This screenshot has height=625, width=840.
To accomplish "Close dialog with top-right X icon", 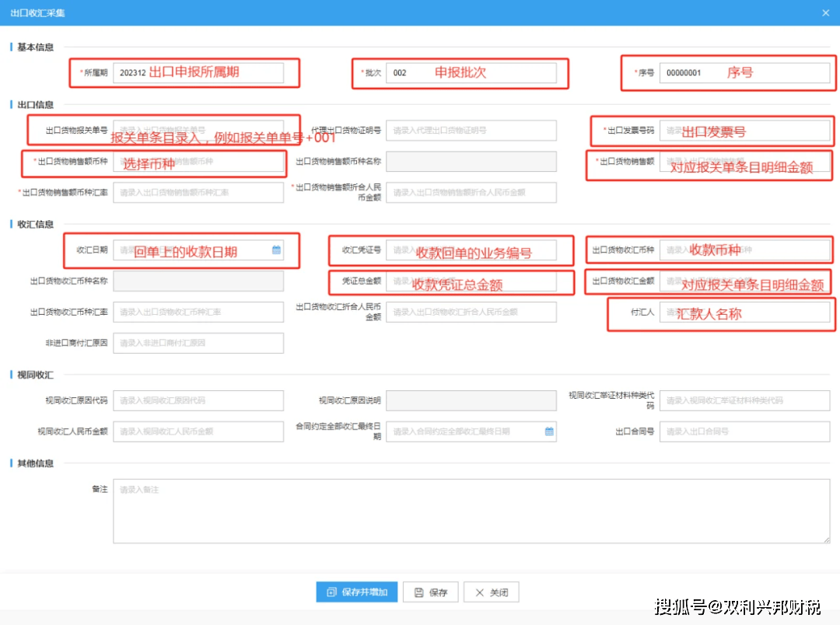I will tap(825, 12).
